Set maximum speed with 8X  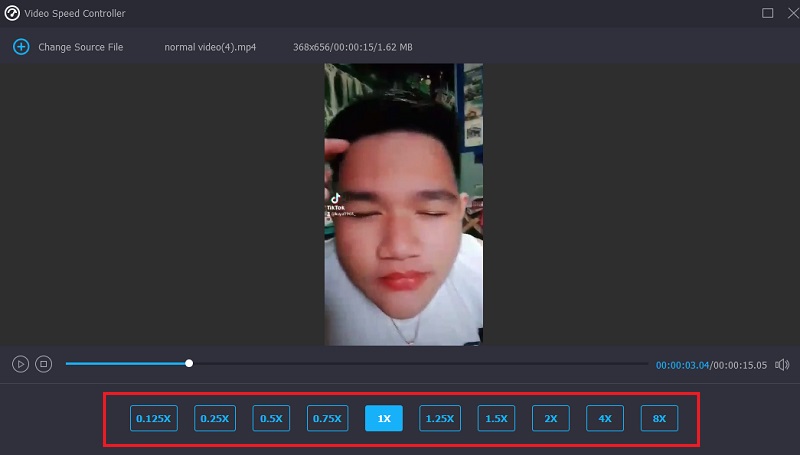659,419
